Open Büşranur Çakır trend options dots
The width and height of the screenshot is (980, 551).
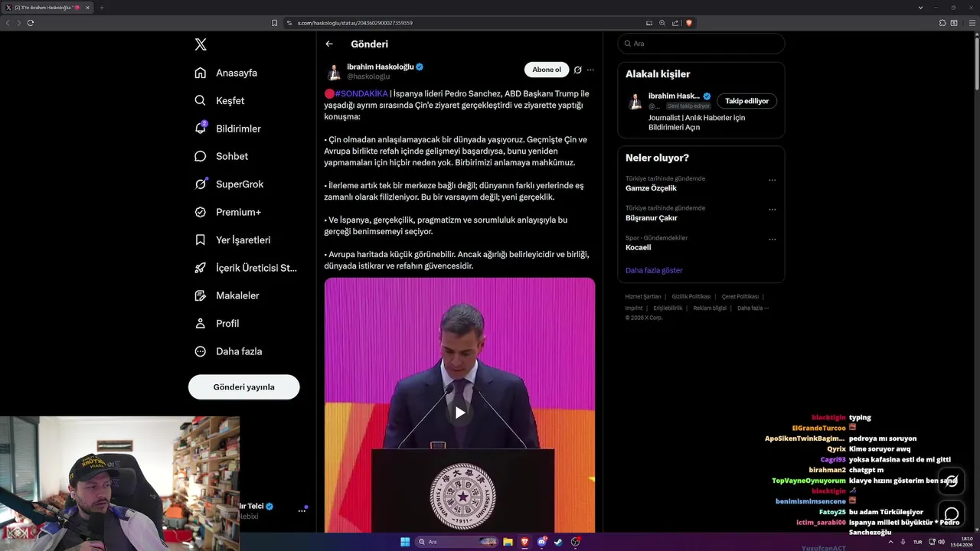772,210
